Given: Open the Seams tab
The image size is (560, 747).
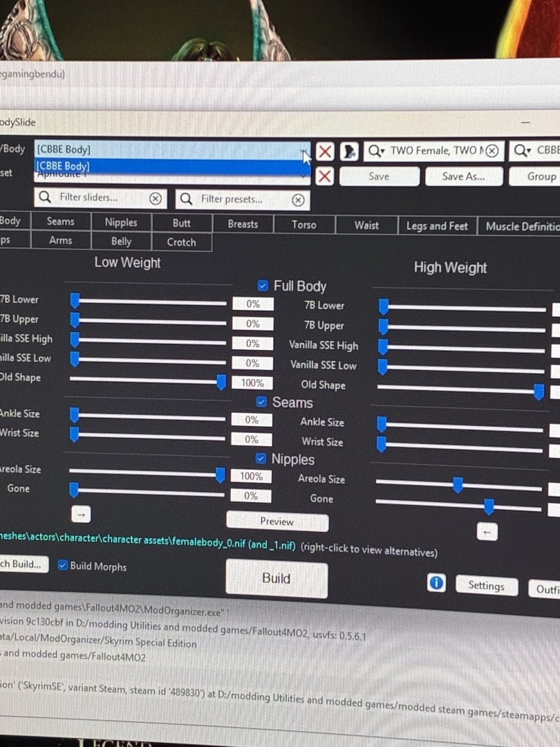Looking at the screenshot, I should tap(60, 221).
